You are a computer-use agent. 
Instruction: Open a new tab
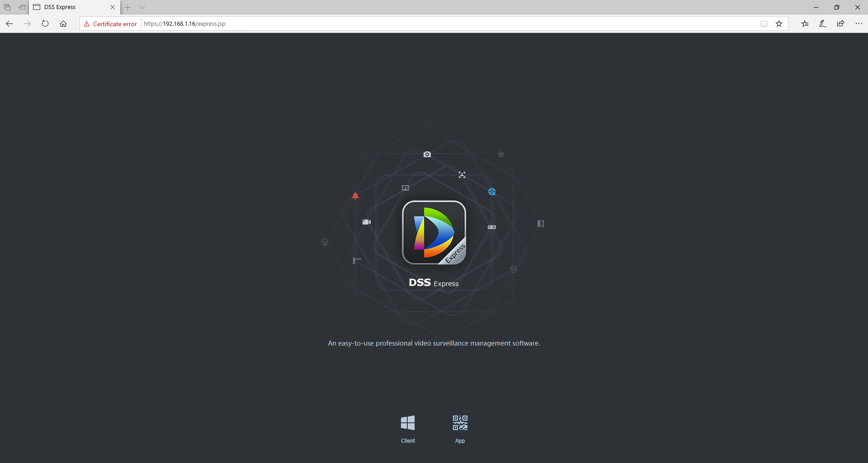pyautogui.click(x=128, y=7)
